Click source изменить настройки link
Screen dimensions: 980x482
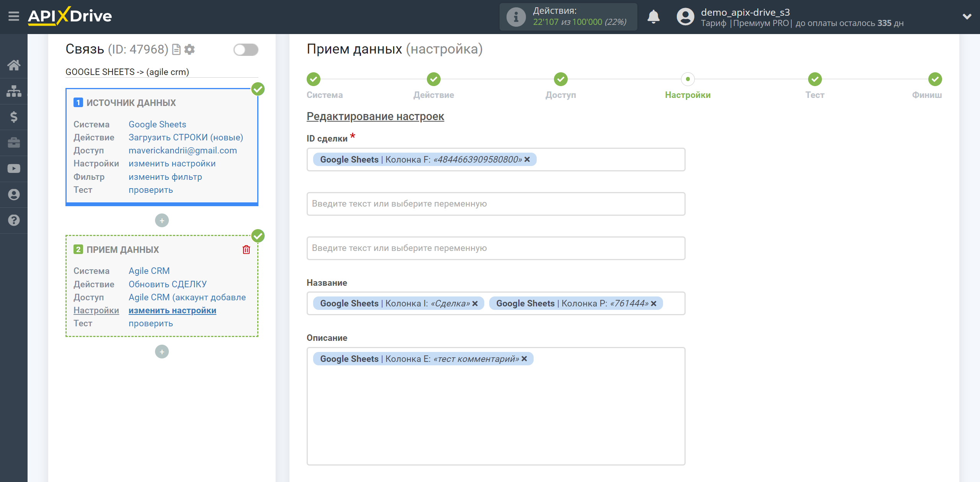click(172, 163)
